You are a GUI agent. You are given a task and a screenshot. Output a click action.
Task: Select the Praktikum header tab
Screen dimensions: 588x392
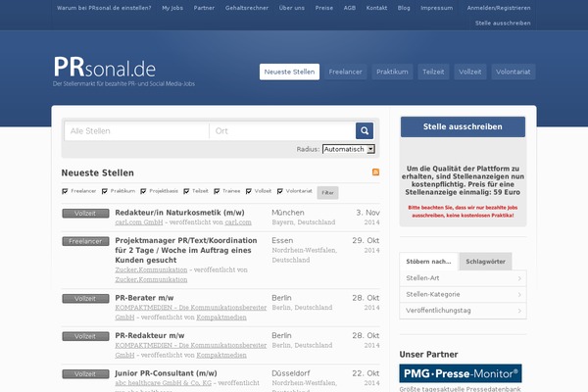[392, 72]
